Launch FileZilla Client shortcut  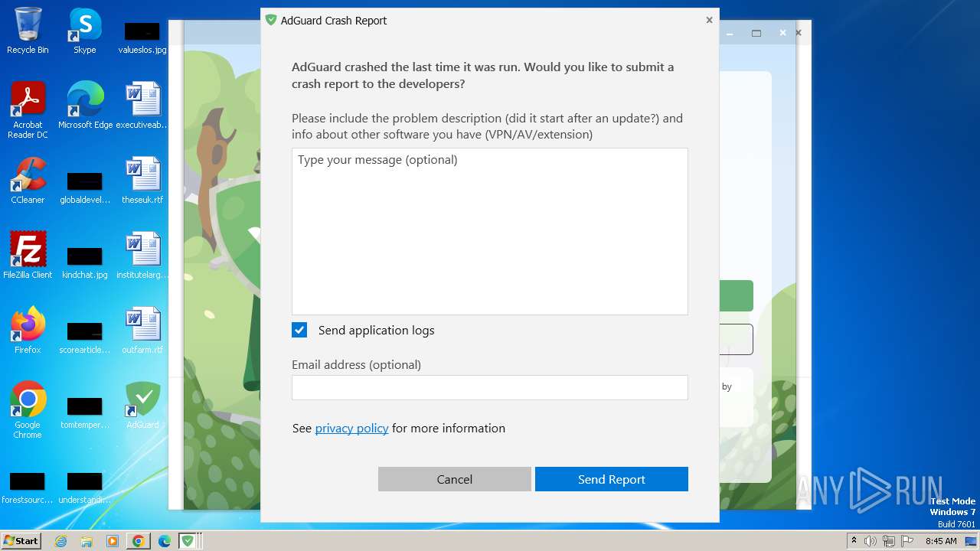click(28, 256)
